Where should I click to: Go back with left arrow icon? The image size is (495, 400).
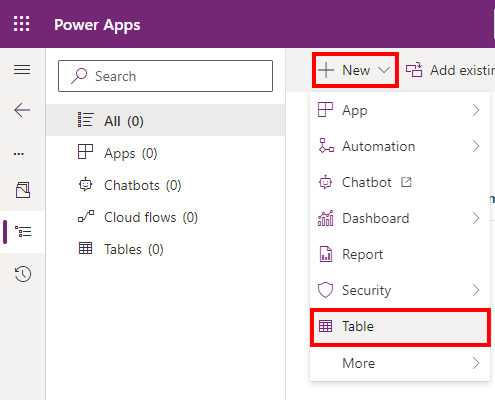pos(22,110)
